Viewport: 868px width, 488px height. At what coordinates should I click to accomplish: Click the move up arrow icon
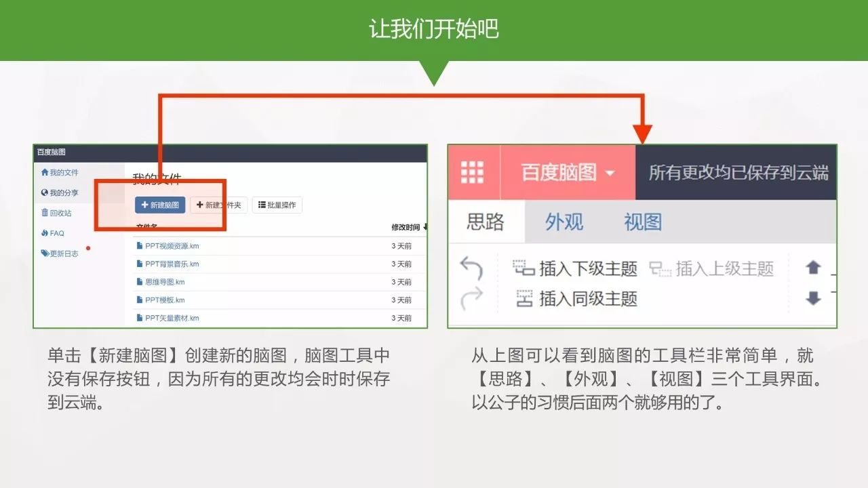pos(813,268)
